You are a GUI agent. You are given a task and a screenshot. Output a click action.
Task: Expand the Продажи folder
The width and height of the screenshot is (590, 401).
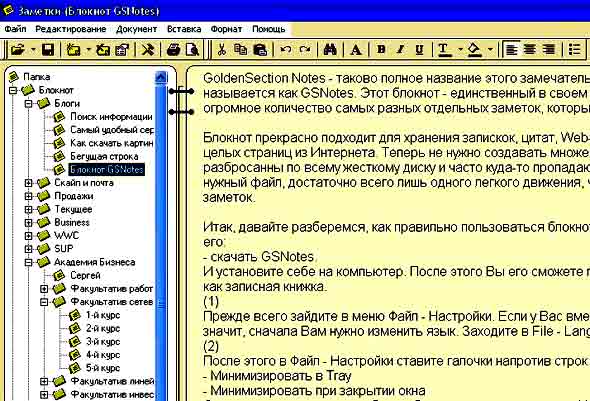coord(29,196)
